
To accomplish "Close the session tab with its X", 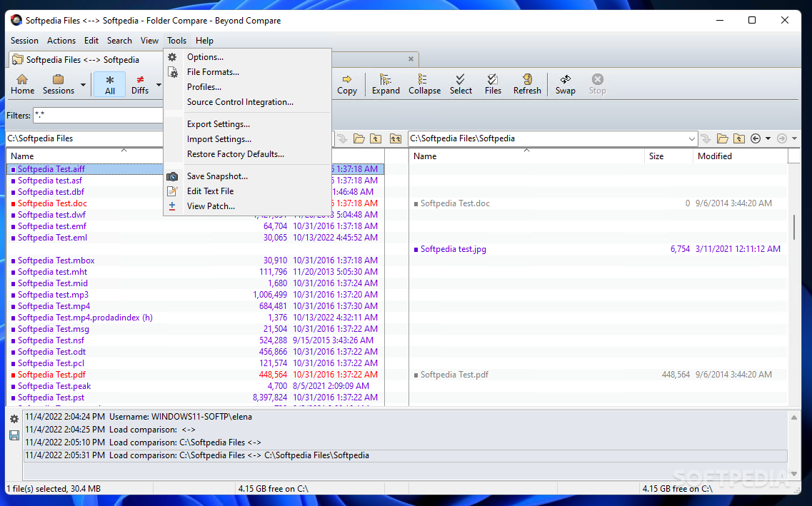I will (411, 59).
